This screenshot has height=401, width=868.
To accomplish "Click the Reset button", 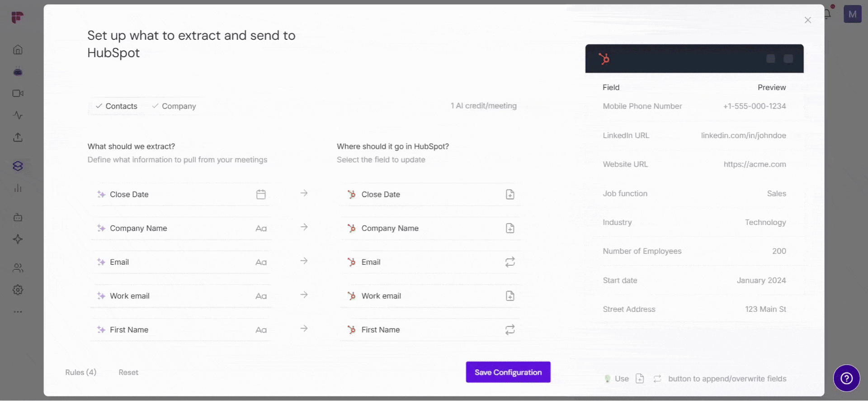I will (128, 372).
